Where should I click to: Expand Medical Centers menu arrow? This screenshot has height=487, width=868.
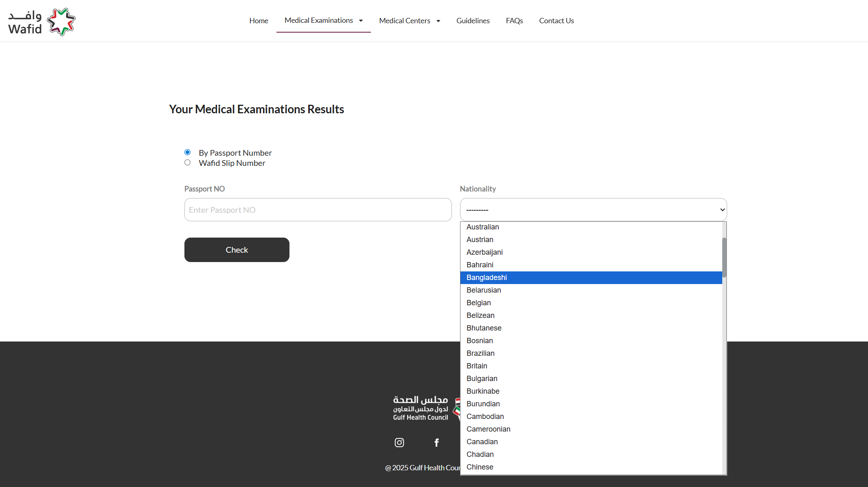(x=438, y=21)
